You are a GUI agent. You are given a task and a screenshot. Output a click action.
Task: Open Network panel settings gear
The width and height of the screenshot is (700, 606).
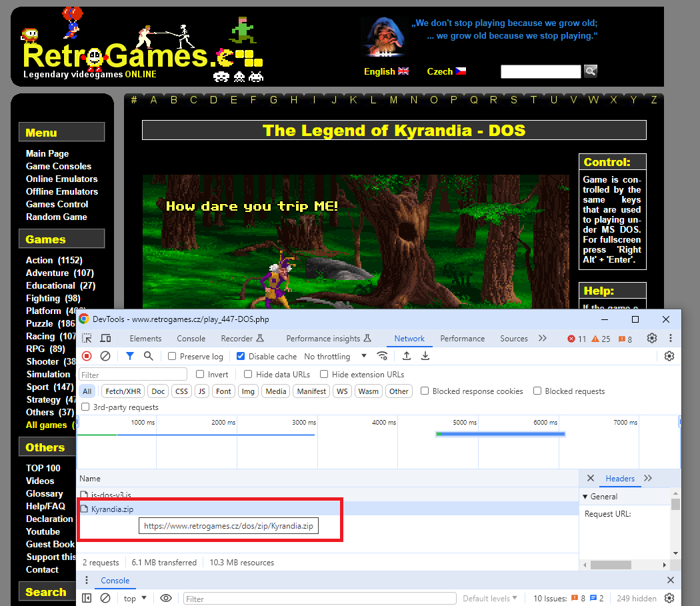point(669,356)
